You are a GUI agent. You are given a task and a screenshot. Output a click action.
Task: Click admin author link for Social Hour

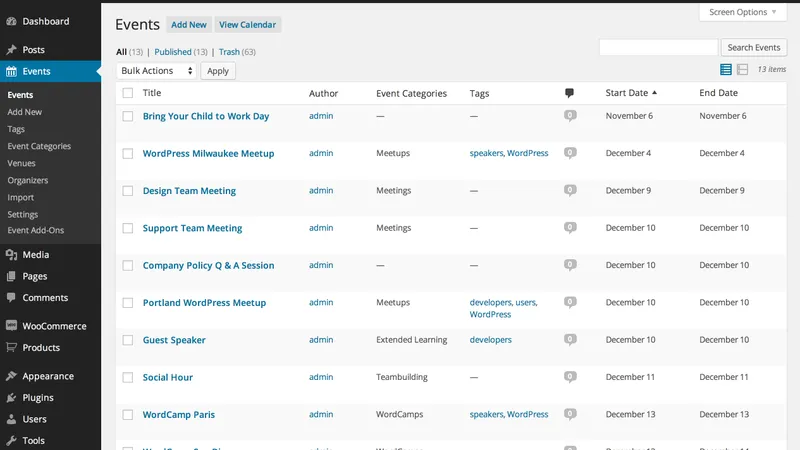click(321, 377)
